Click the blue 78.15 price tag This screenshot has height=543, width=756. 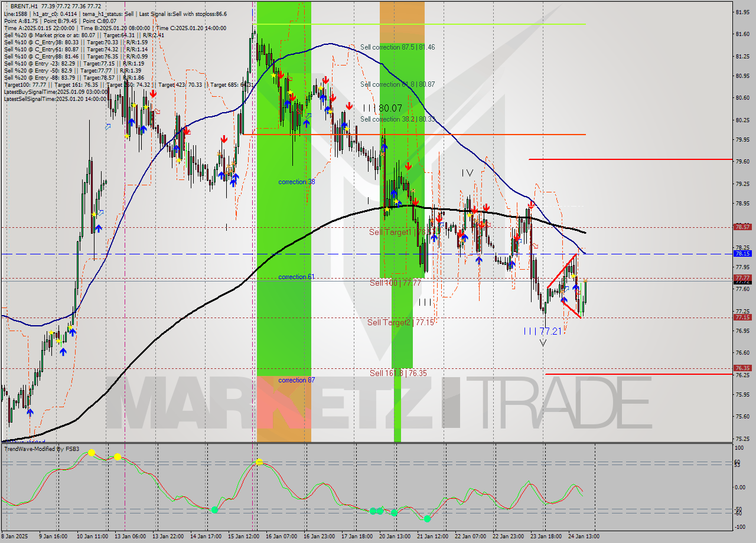(742, 253)
